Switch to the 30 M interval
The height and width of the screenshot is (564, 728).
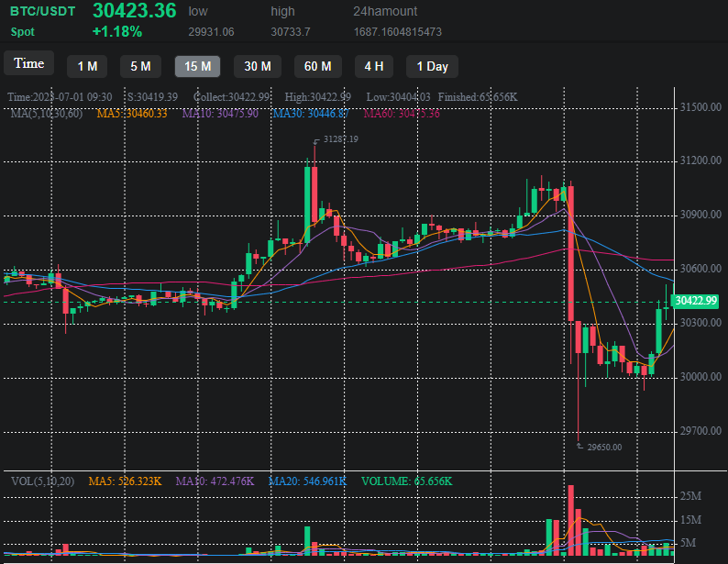258,66
